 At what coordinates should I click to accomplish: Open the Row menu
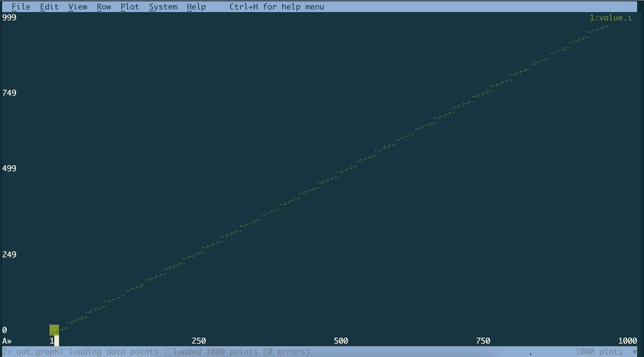(x=104, y=7)
